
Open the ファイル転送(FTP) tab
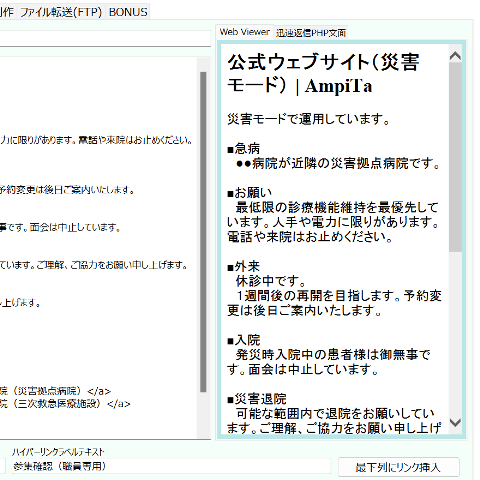(x=61, y=12)
